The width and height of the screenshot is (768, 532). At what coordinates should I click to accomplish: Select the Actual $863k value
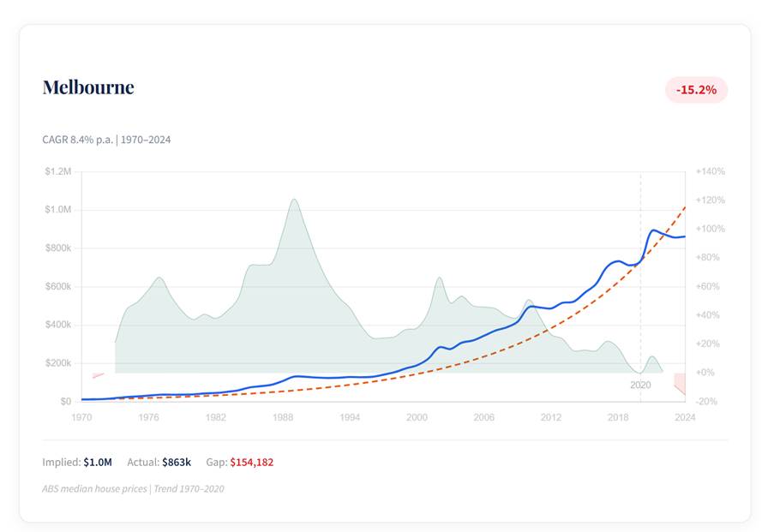[177, 463]
